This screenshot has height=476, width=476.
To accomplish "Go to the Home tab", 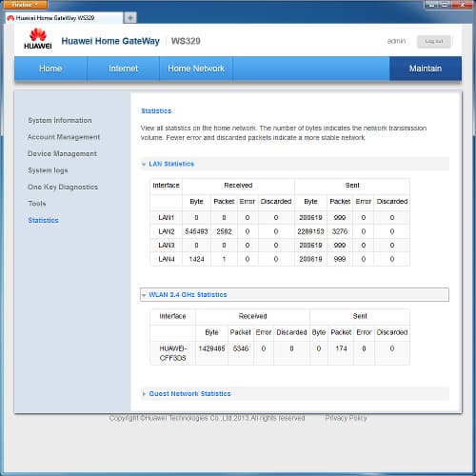I will [x=50, y=69].
